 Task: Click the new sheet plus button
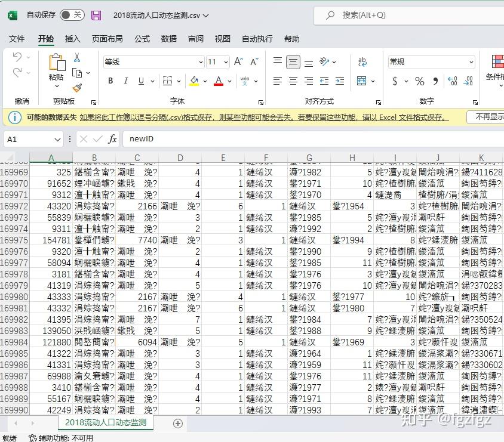tap(177, 423)
